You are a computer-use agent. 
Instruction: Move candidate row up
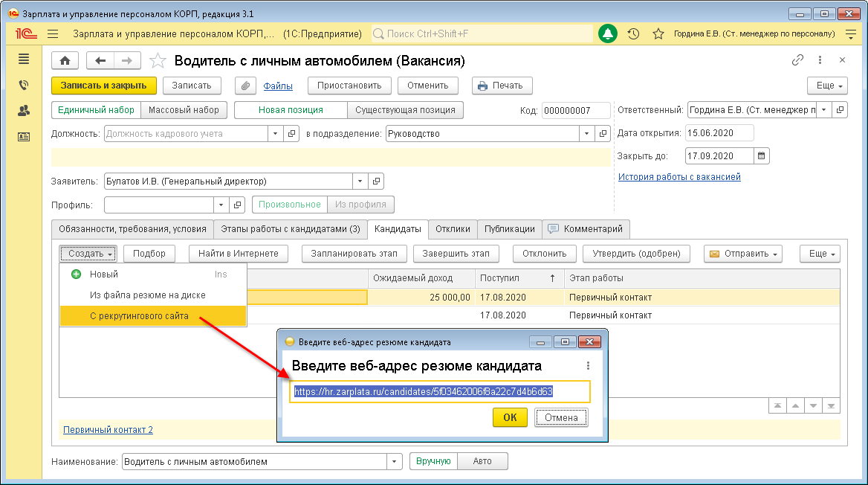coord(795,405)
